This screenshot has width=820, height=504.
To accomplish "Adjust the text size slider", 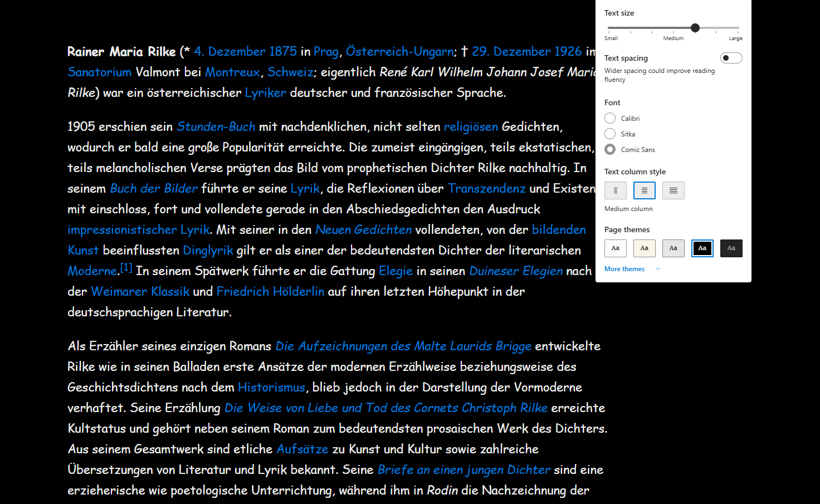I will tap(695, 27).
